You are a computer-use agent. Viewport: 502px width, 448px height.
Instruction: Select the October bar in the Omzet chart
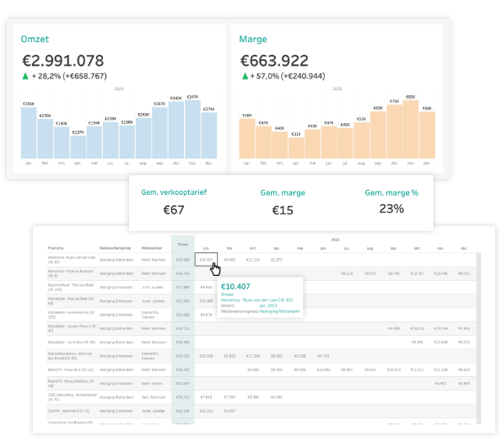click(x=176, y=130)
